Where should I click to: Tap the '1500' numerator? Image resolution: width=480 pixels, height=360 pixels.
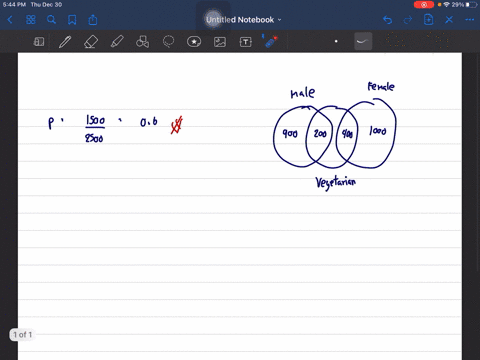pyautogui.click(x=95, y=120)
